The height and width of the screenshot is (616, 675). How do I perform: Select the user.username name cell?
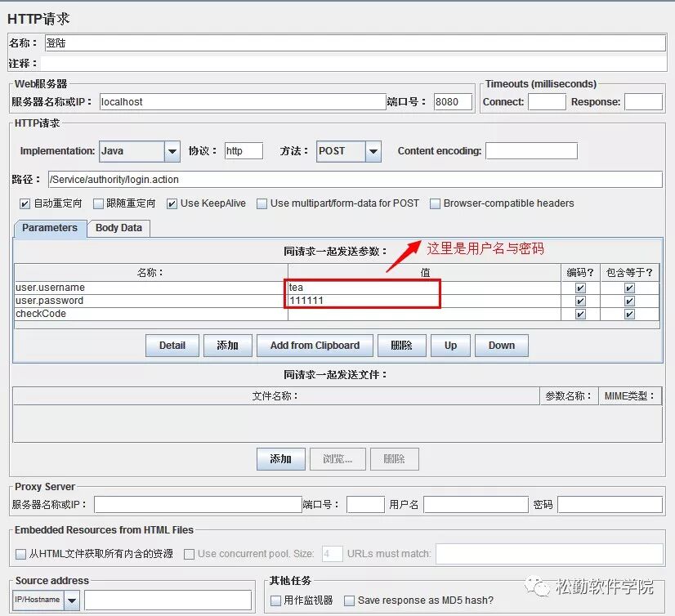click(x=151, y=288)
